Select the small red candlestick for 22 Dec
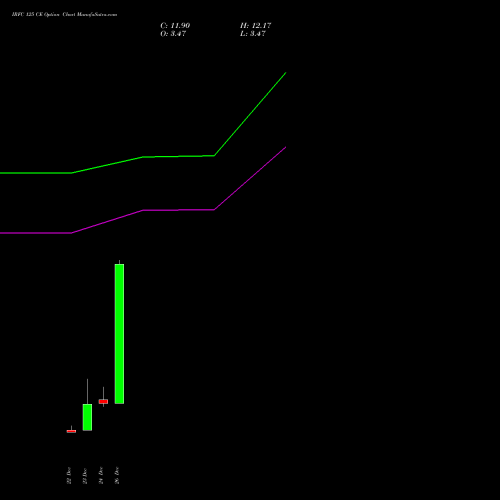 pyautogui.click(x=71, y=431)
